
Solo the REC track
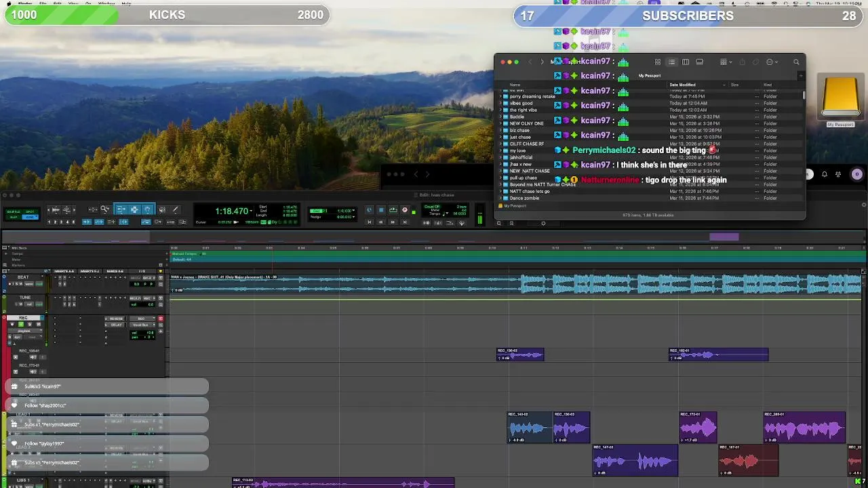coord(30,324)
